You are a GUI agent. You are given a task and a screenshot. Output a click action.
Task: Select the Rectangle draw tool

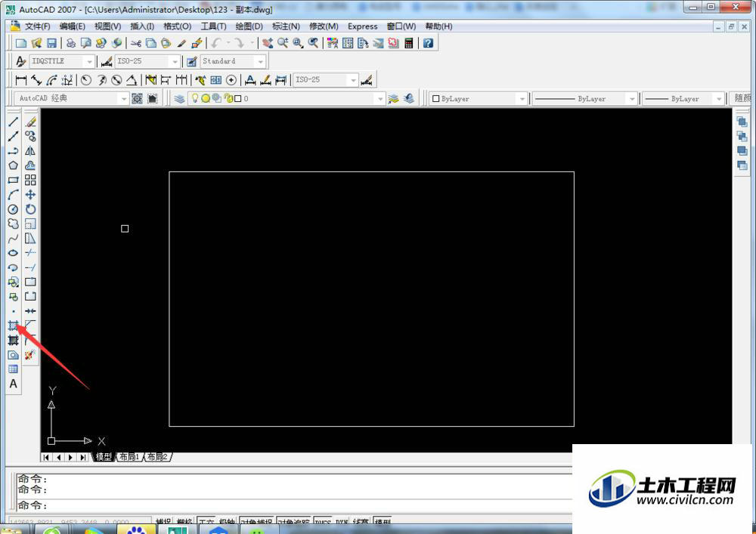tap(13, 180)
